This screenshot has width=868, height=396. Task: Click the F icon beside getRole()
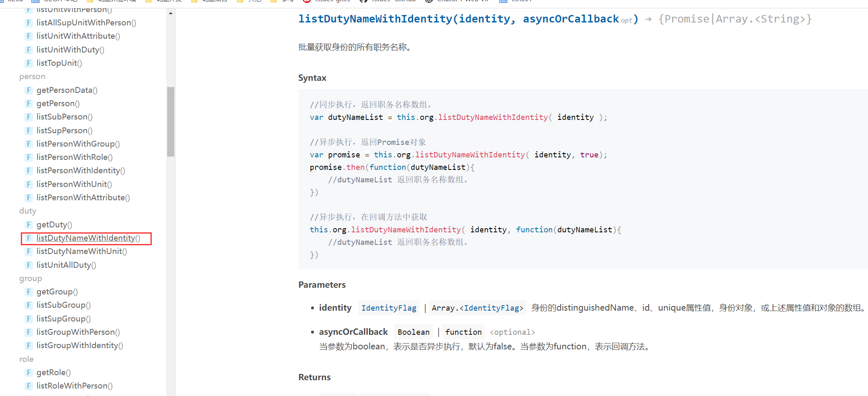click(x=29, y=373)
